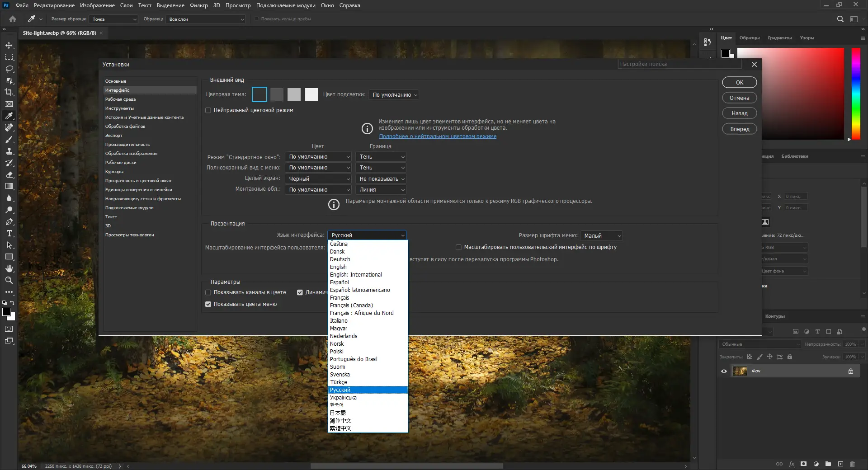Click the Настройки поиска search field
This screenshot has width=868, height=470.
680,64
